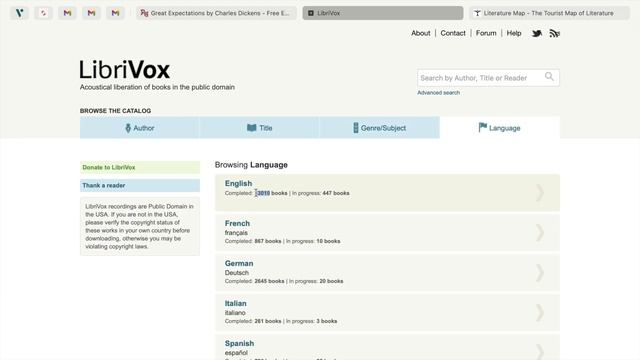Click the Italian 'italiano' subtitle text
Screen dimensions: 640x360
pos(235,313)
